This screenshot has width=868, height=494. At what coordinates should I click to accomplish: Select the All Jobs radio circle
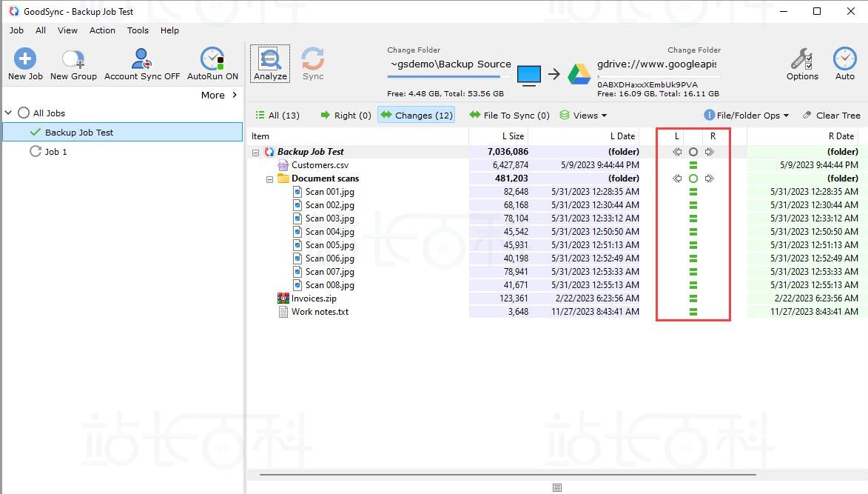(23, 113)
